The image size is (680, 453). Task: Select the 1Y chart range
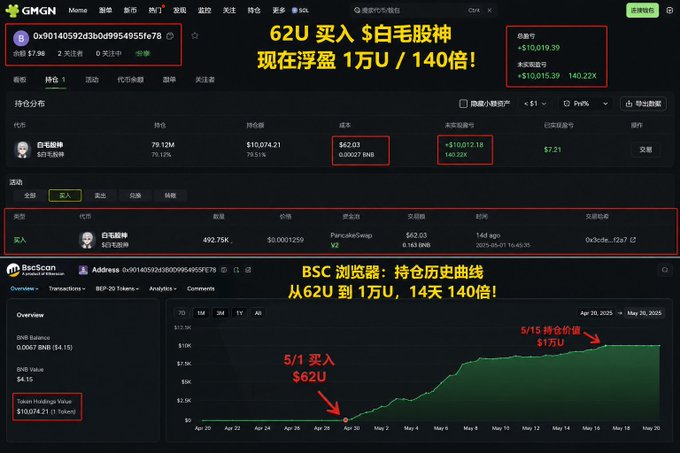tap(239, 313)
